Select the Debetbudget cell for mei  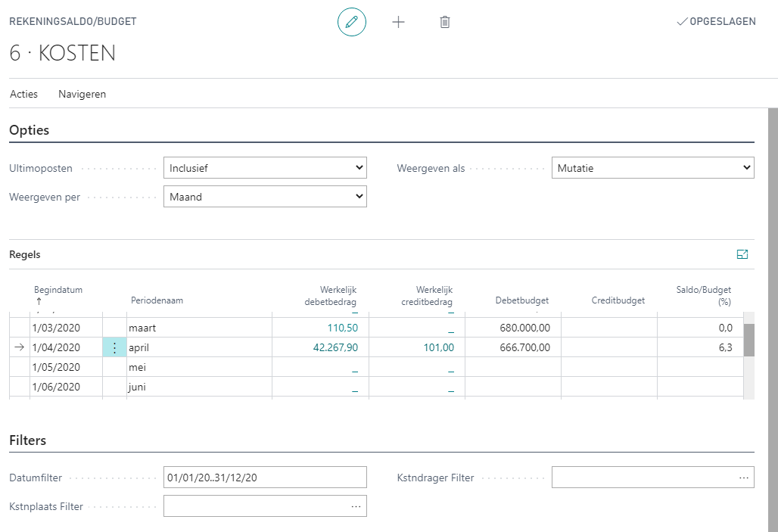(x=512, y=368)
